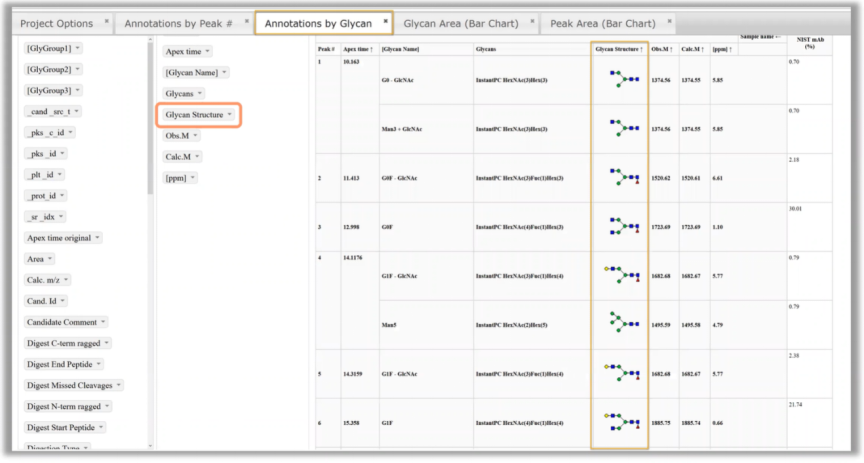Open the Digest Missed Cleavages dropdown
This screenshot has width=864, height=463.
(x=118, y=385)
